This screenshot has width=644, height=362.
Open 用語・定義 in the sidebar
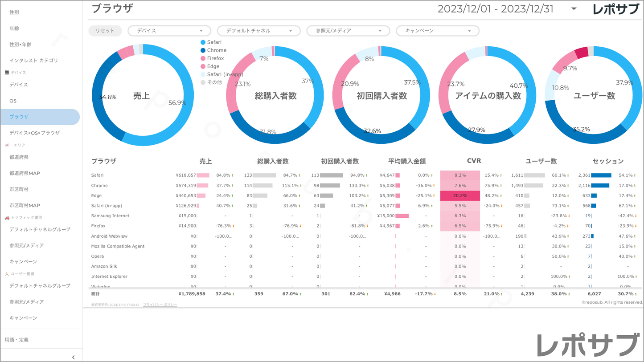pos(17,340)
